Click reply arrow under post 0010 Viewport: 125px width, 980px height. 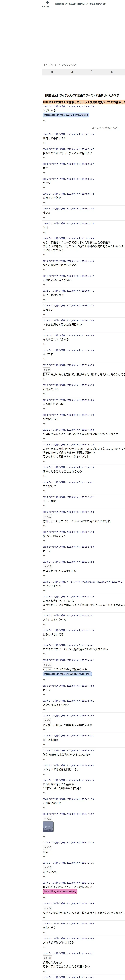click(44, 270)
